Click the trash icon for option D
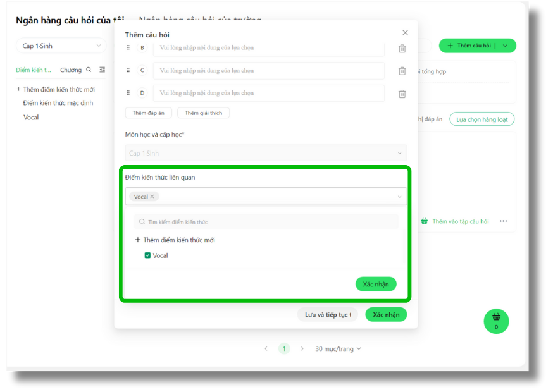This screenshot has width=553, height=392. [402, 94]
